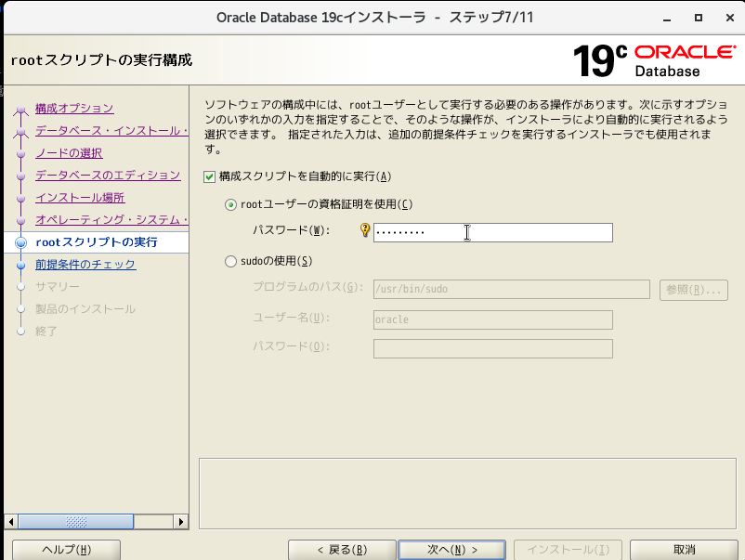The width and height of the screenshot is (745, 560).
Task: Click the disabled インストール(I) button
Action: tap(569, 550)
